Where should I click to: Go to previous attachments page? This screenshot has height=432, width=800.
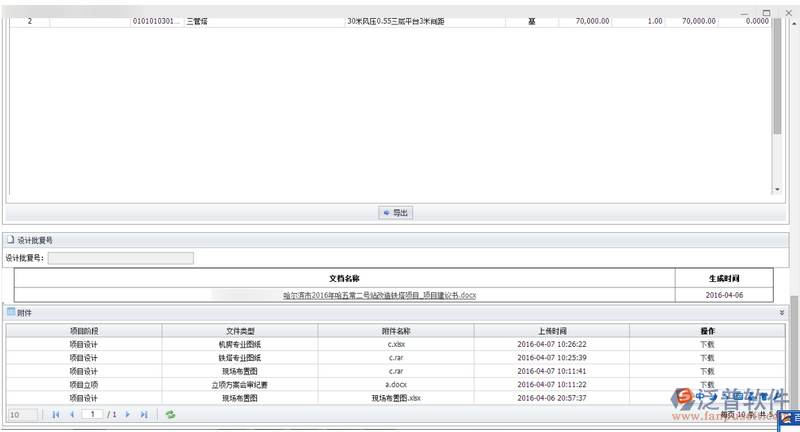72,415
